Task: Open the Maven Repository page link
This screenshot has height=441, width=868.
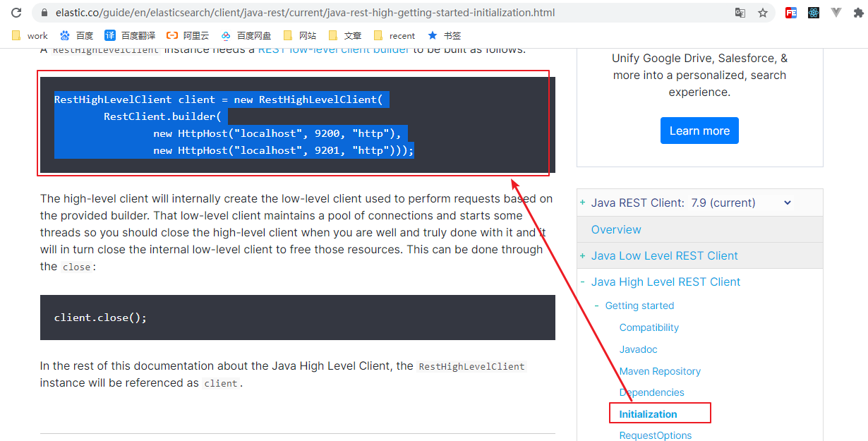Action: (x=660, y=371)
